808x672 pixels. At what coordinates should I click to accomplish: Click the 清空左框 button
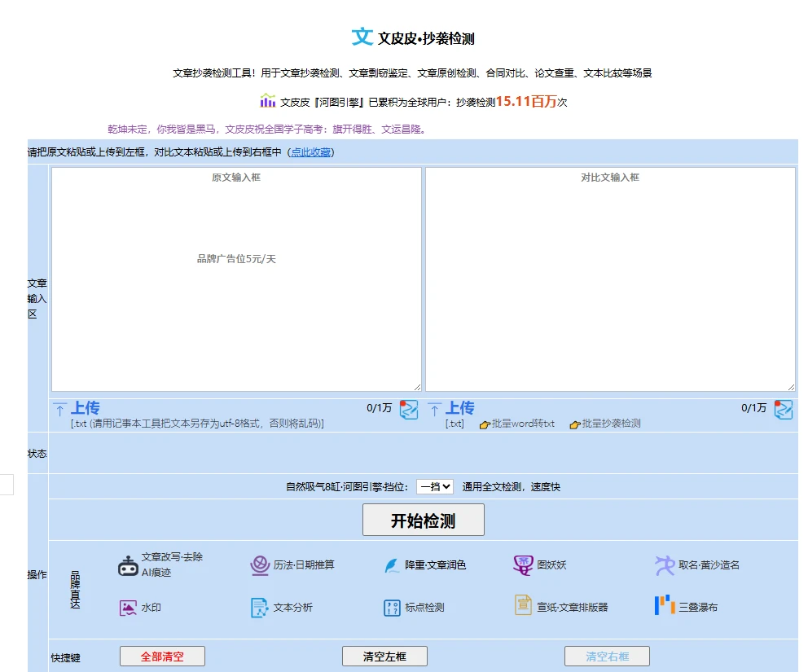384,657
